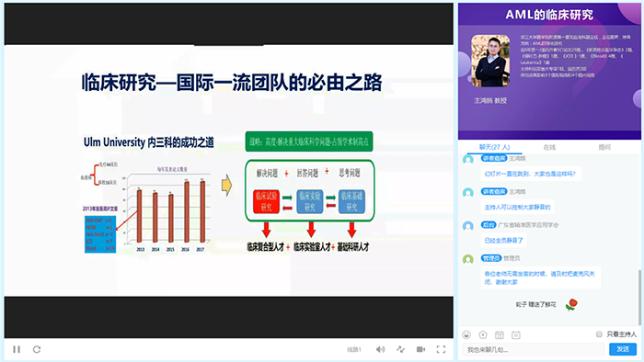Viewport: 644px width, 362px height.
Task: Click the camera video icon
Action: coord(421,349)
